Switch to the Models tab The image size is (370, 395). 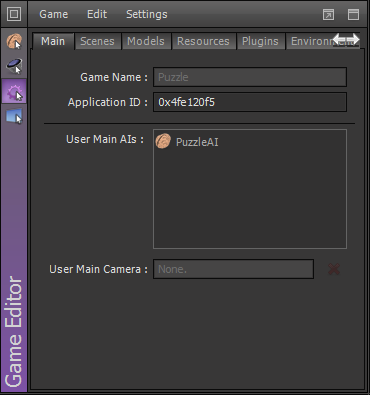pos(146,41)
